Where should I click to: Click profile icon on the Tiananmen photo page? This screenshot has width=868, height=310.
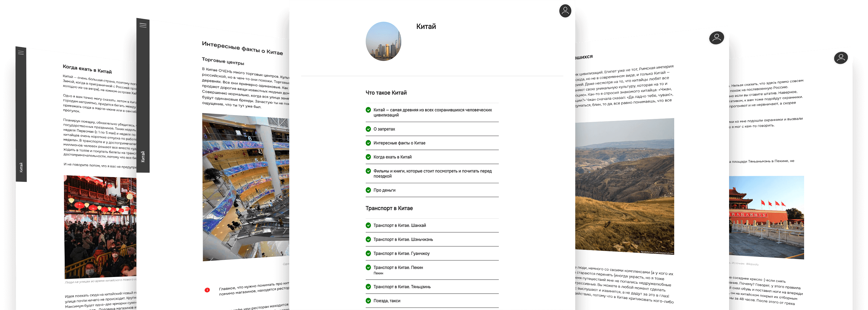point(841,58)
